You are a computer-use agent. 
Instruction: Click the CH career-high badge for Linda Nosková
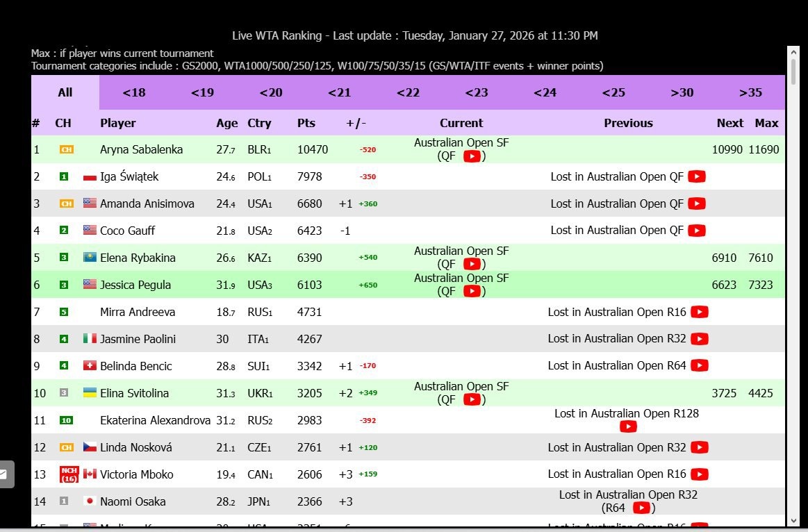click(x=67, y=447)
